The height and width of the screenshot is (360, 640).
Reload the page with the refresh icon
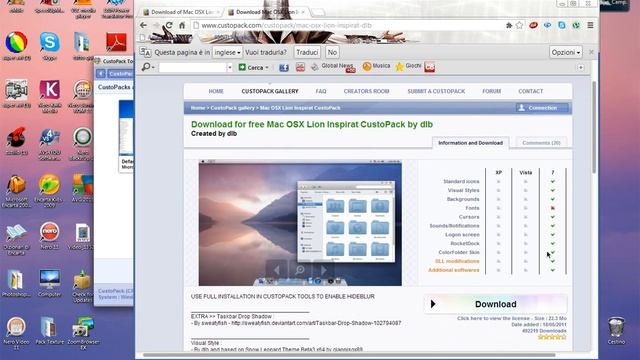(169, 25)
